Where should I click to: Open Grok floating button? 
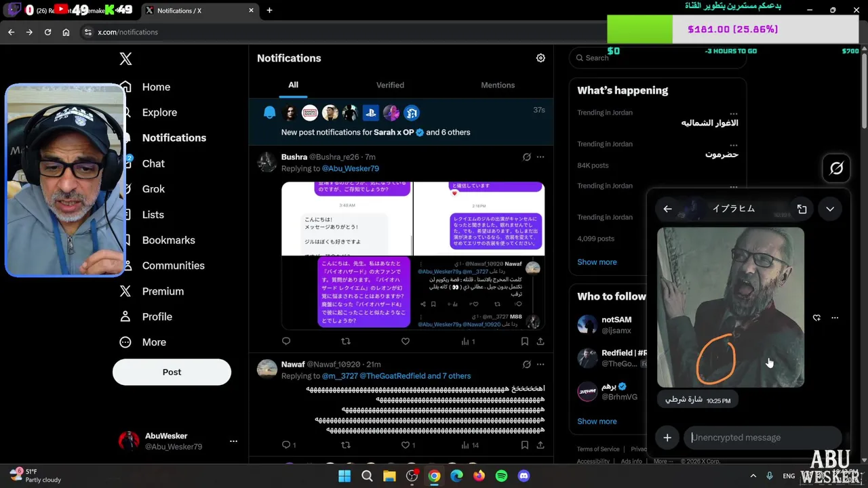point(836,168)
